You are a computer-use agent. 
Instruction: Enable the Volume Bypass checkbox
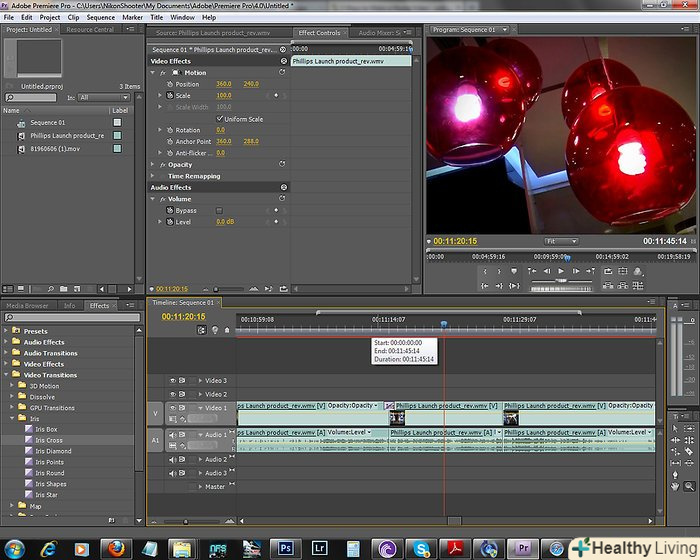[220, 211]
